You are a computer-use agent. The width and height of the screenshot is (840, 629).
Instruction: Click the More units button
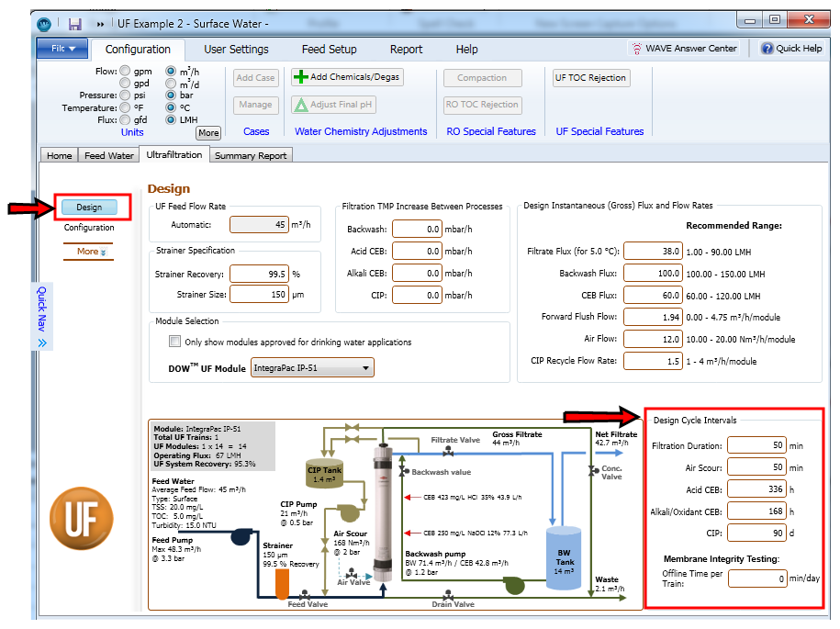pyautogui.click(x=208, y=133)
